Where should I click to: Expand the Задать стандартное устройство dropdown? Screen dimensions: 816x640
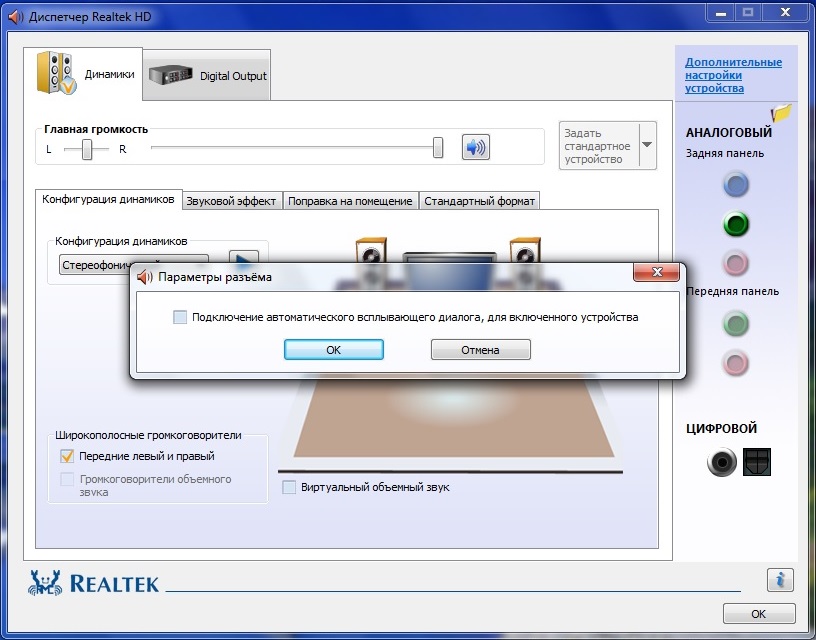pyautogui.click(x=647, y=146)
